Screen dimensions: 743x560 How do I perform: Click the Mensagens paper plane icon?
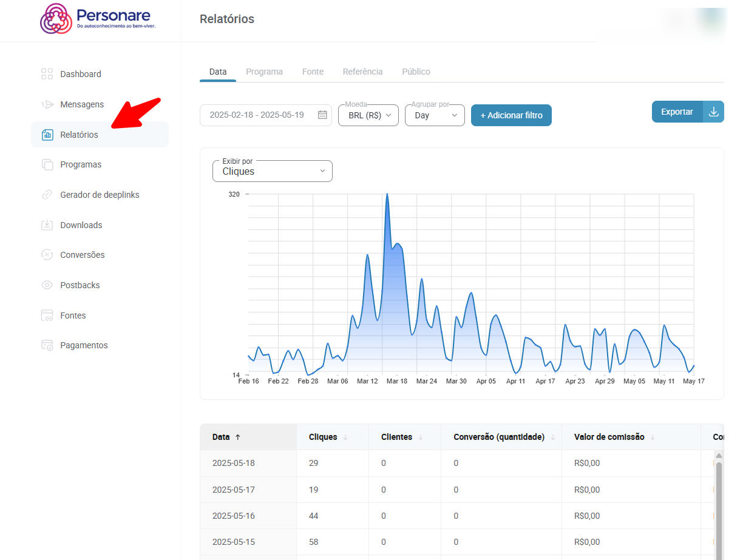click(47, 104)
